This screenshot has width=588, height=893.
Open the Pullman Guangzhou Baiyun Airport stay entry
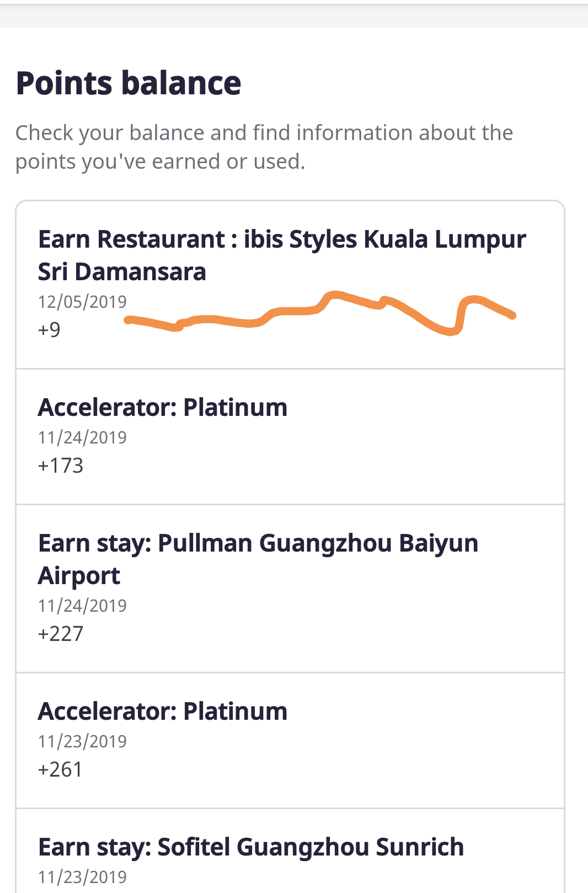(x=290, y=589)
